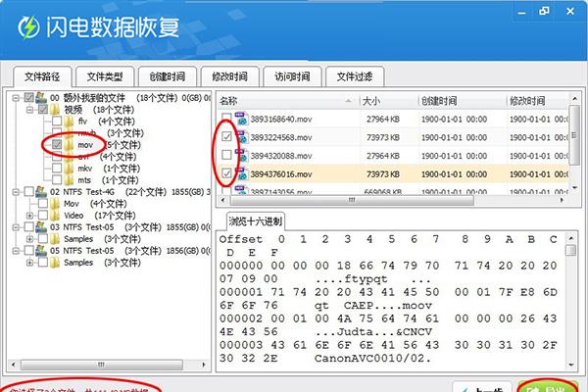Collapse the 00 额外找到的文件 tree node
This screenshot has height=392, width=588.
[x=16, y=98]
